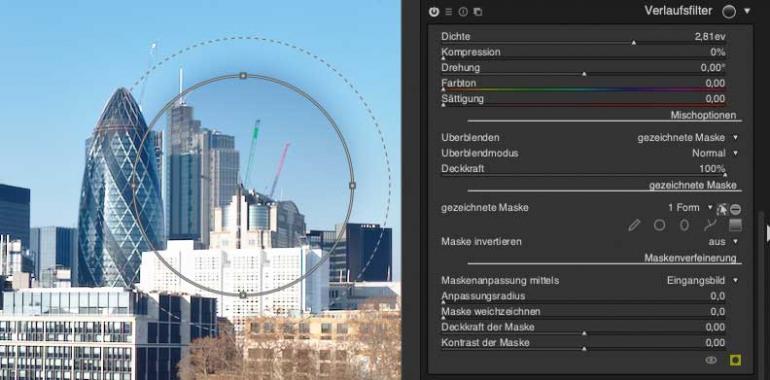Click the bottom handle of the circle mask
This screenshot has height=380, width=770.
[243, 295]
